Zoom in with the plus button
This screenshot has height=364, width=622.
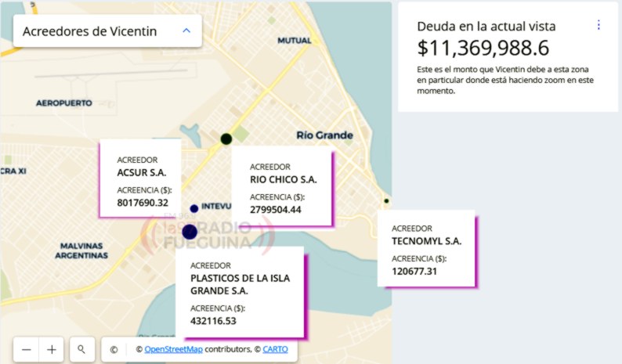click(52, 349)
